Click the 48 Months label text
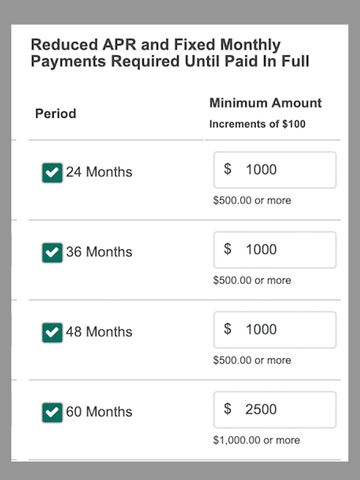360x480 pixels. click(99, 332)
